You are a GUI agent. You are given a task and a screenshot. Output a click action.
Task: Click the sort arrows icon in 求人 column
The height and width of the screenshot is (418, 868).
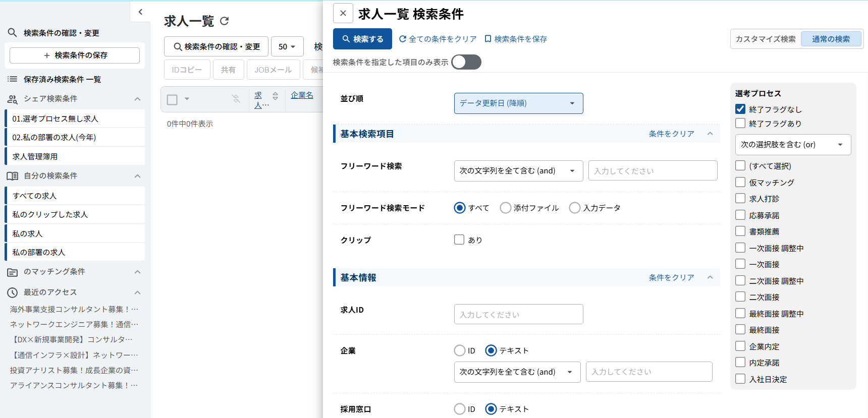(x=275, y=96)
